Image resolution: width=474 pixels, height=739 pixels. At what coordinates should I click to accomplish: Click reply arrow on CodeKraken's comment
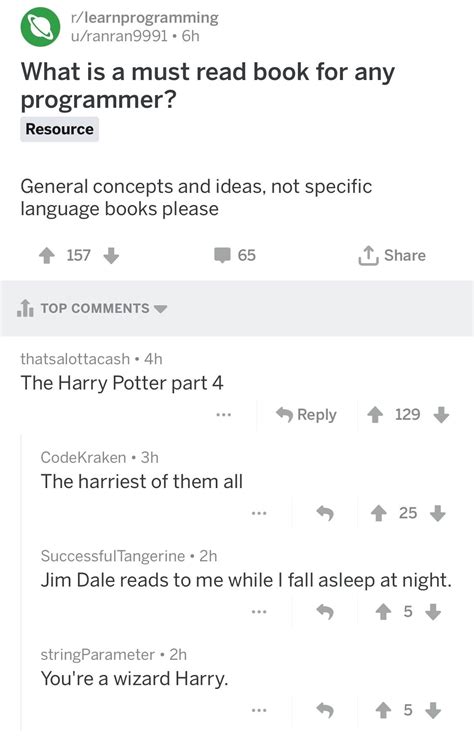point(325,513)
